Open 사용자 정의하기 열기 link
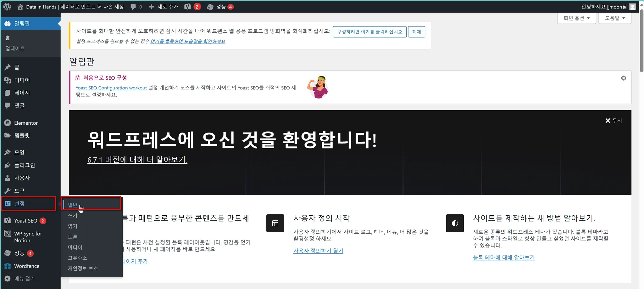 click(x=318, y=251)
